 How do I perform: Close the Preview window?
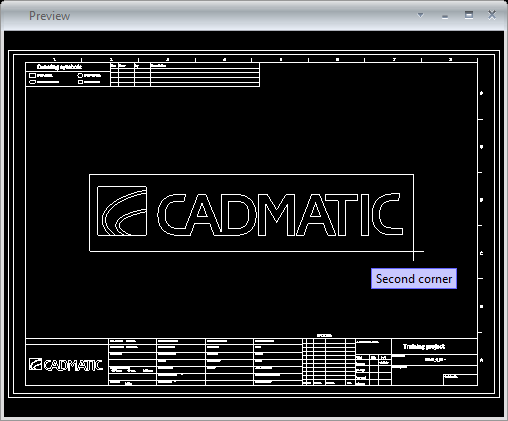point(492,15)
